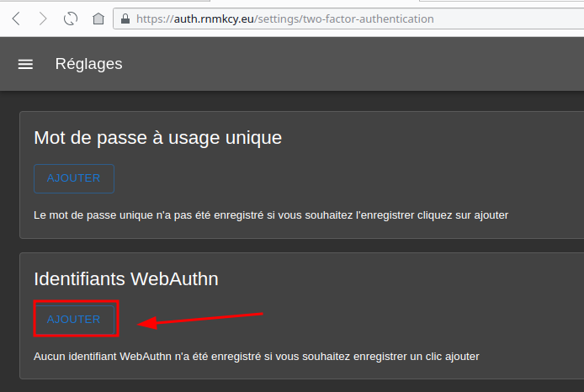Viewport: 584px width, 392px height.
Task: Click the one-time password not registered description
Action: pyautogui.click(x=270, y=215)
